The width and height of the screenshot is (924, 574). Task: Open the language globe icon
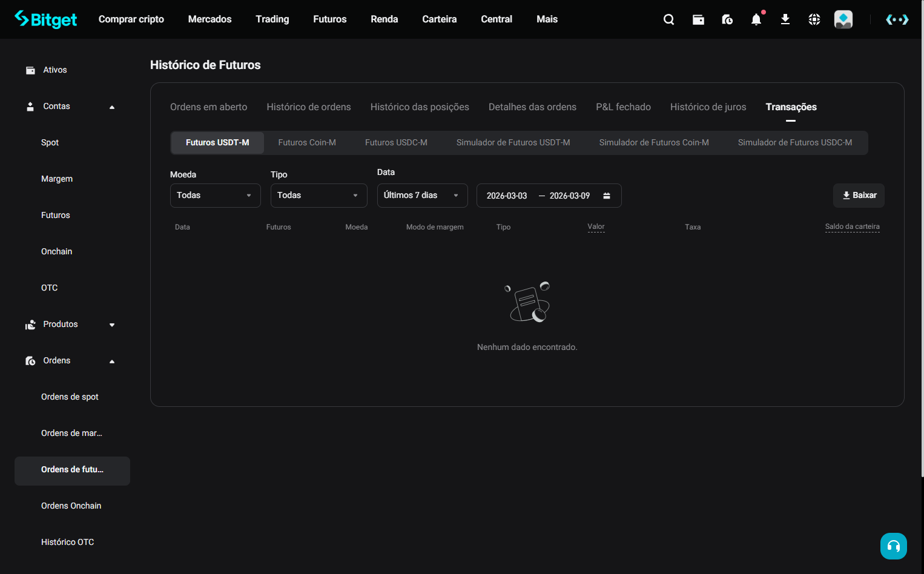(x=814, y=19)
